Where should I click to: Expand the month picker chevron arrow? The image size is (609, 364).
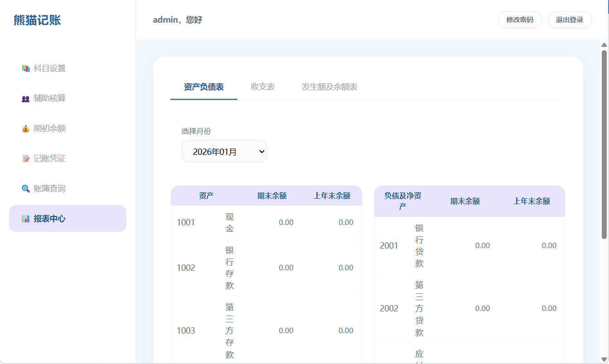point(261,151)
